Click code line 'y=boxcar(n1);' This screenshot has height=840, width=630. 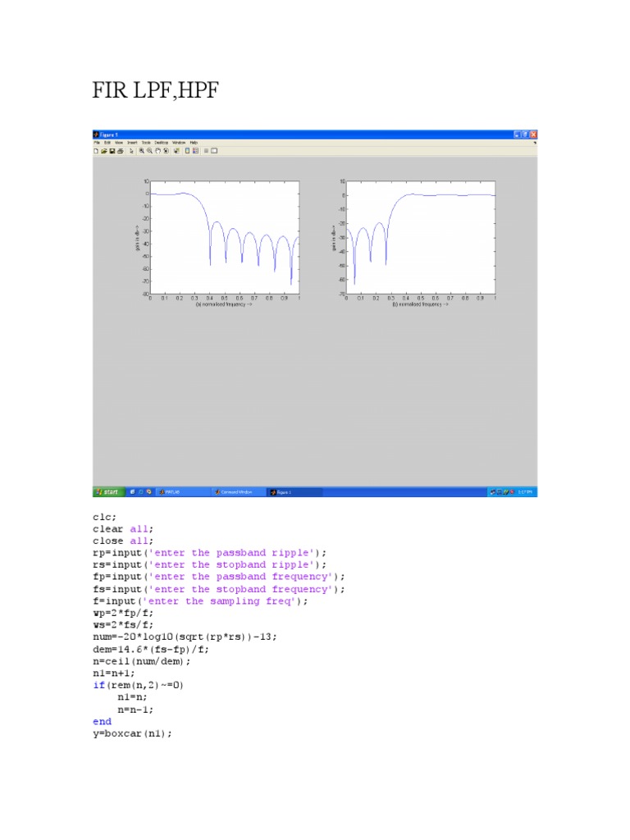pos(132,734)
